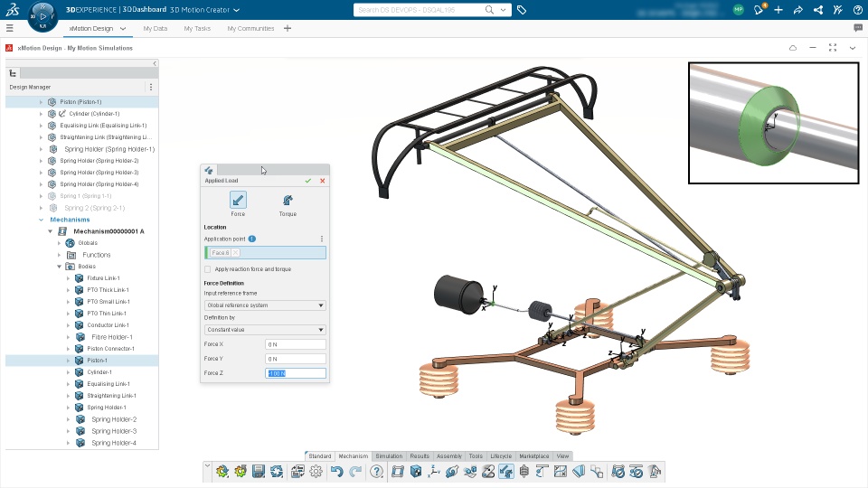The height and width of the screenshot is (488, 868).
Task: Toggle Apply reaction force and torque checkbox
Action: [208, 269]
